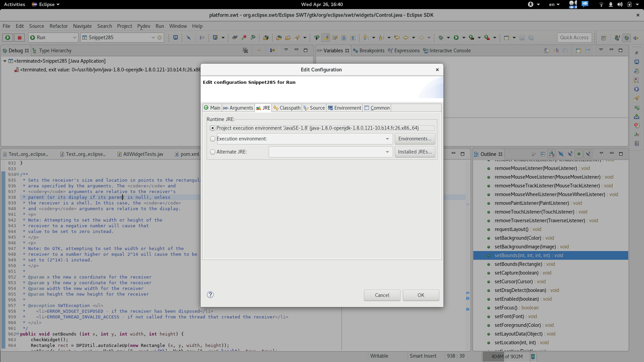Click the Run External Tools icon

(487, 38)
